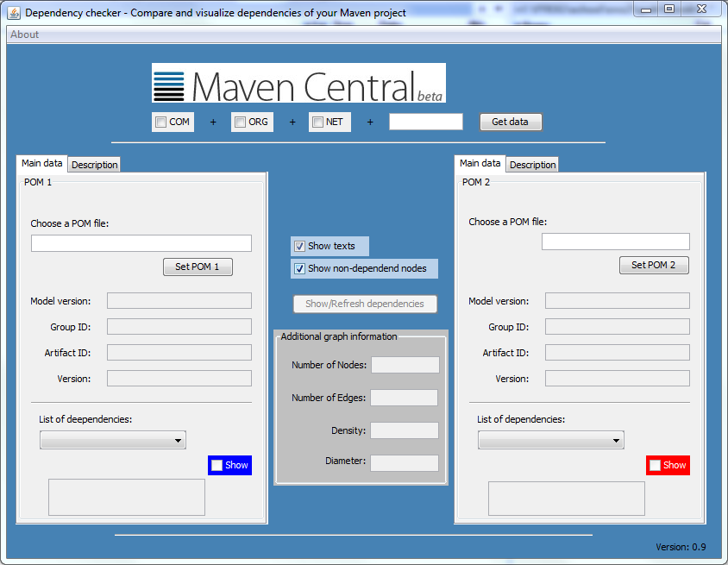Click the "Version: 0.9" label
The width and height of the screenshot is (728, 565).
(x=681, y=548)
